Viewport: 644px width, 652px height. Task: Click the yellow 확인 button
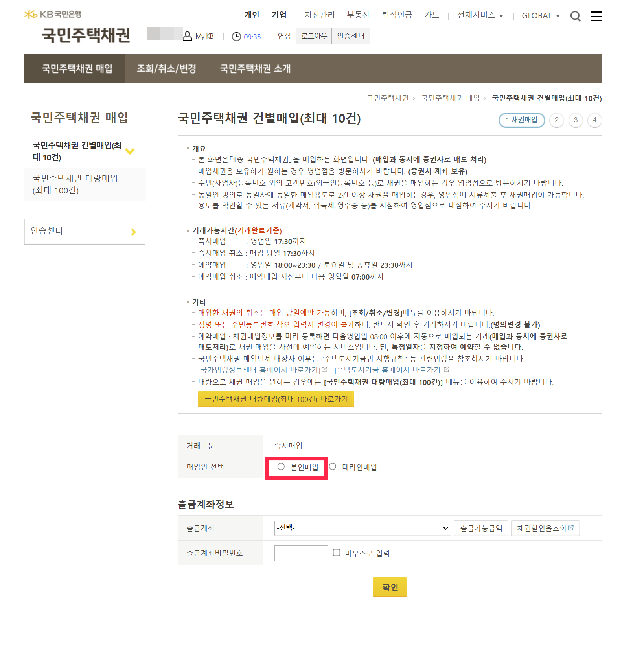[x=389, y=587]
